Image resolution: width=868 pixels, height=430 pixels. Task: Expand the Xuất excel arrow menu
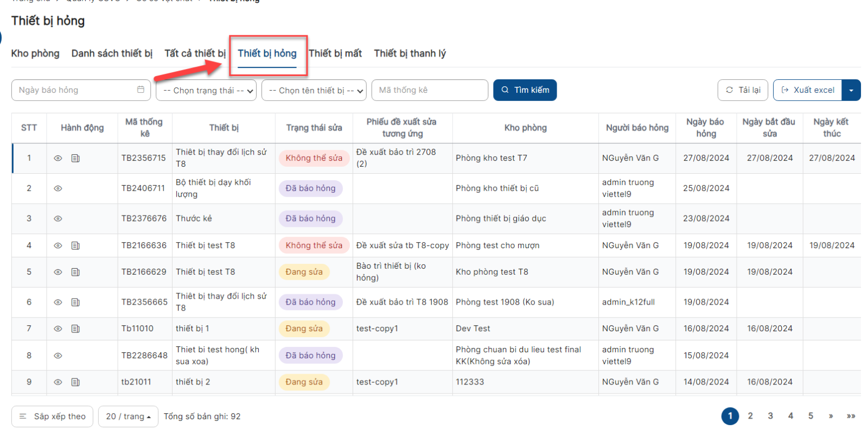tap(851, 90)
